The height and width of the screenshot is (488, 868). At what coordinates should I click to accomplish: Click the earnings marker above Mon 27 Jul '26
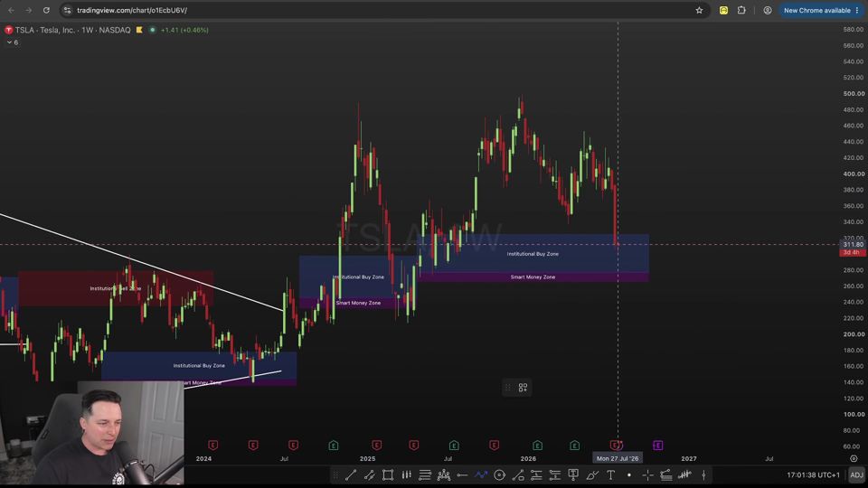616,446
